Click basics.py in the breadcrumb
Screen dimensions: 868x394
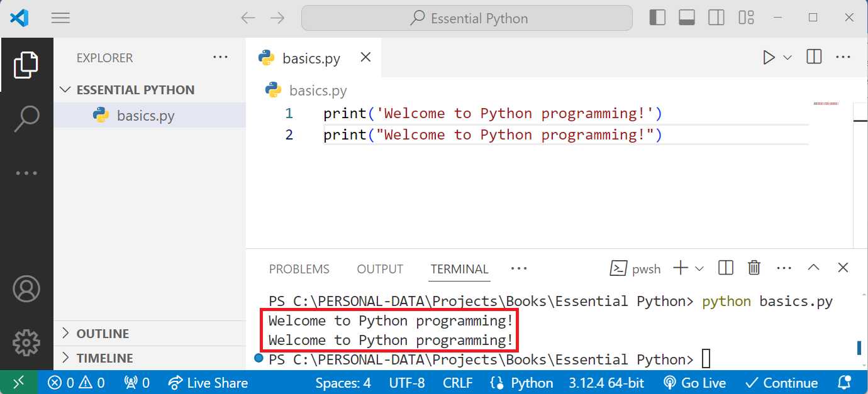(x=318, y=90)
